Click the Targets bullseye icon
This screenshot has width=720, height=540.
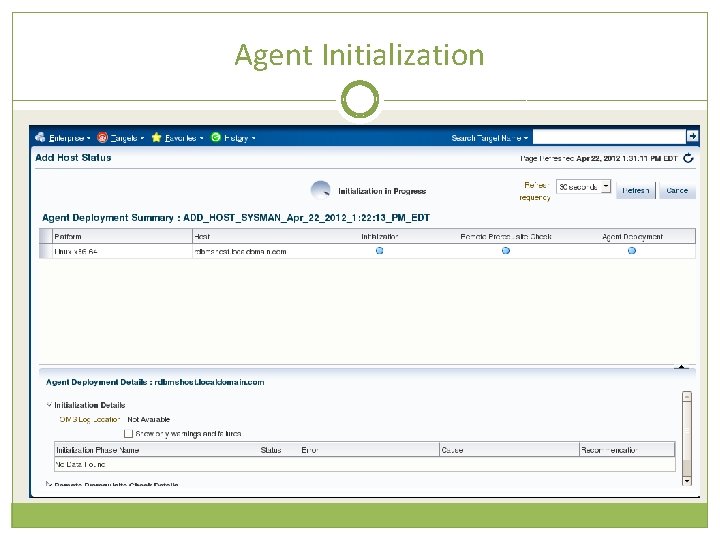click(102, 137)
